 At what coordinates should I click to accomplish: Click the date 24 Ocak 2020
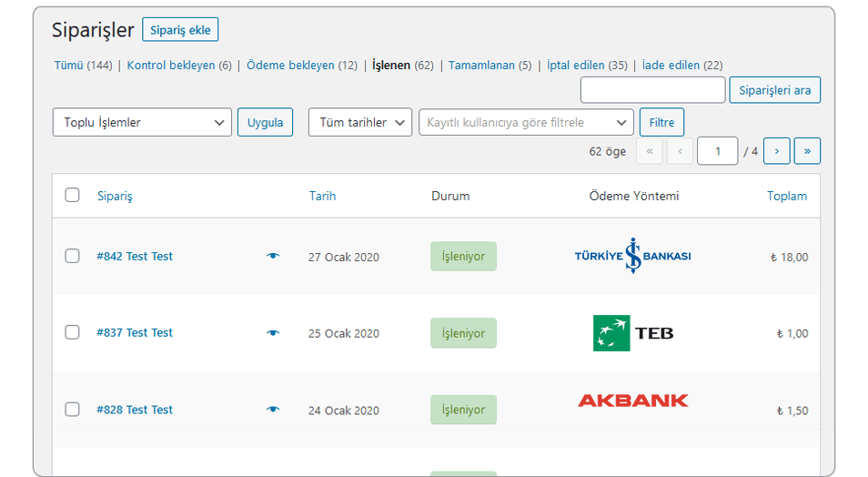click(x=344, y=411)
